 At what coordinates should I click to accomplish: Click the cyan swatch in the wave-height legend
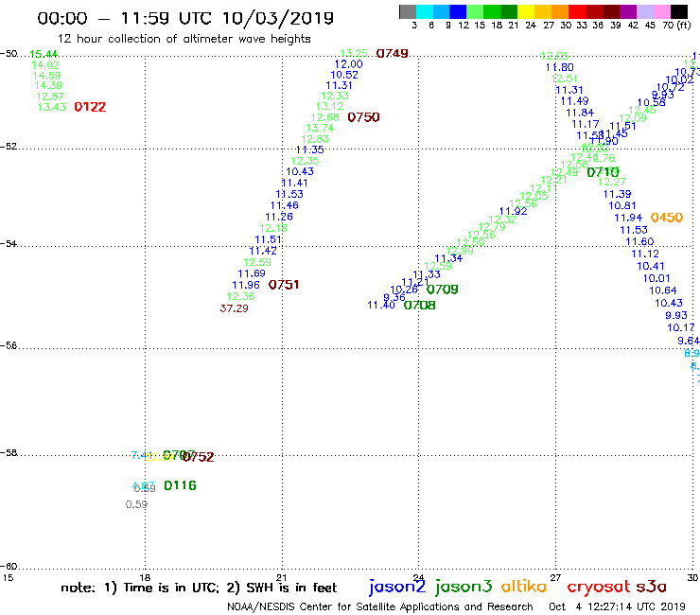coord(425,11)
